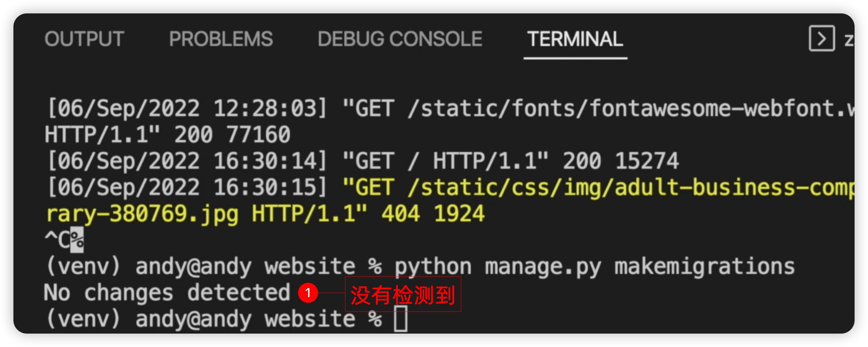Click the 'rary-380769.jpg HTTP/1.1" 404 1924' line
The height and width of the screenshot is (347, 868).
pyautogui.click(x=265, y=214)
